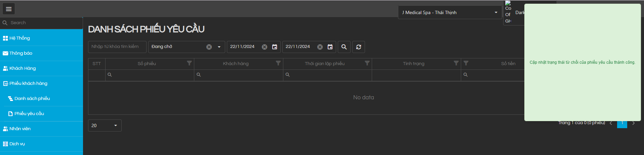Open the J Medical Spa branch dropdown
The width and height of the screenshot is (644, 155).
coord(450,12)
